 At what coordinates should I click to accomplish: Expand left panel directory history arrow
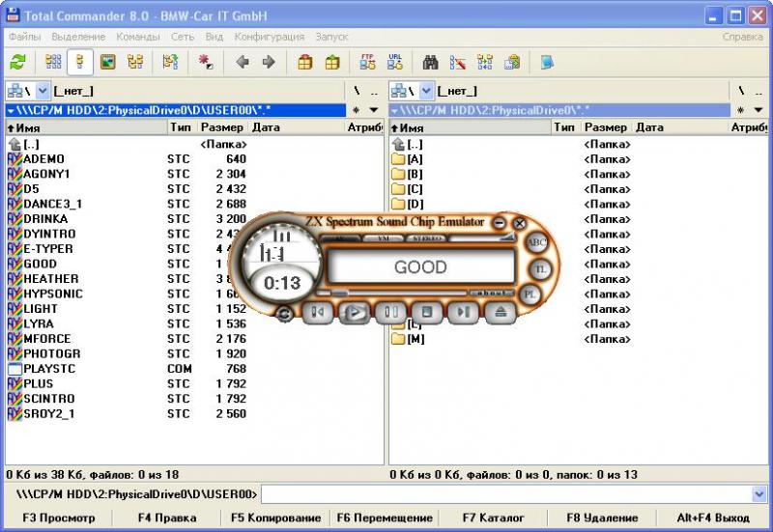tap(374, 110)
